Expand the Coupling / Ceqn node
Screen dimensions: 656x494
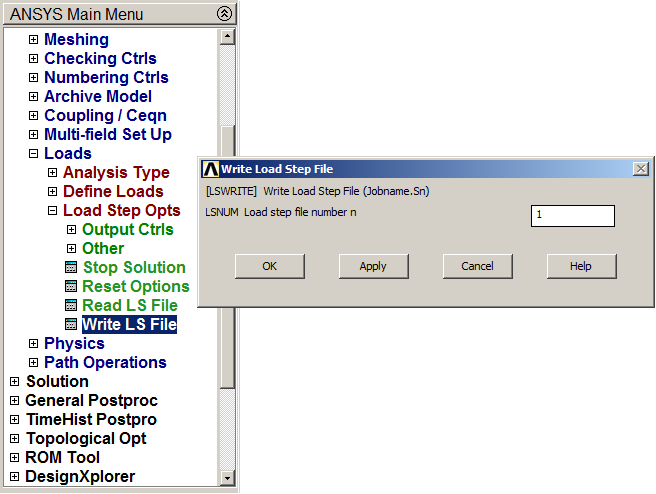(33, 115)
